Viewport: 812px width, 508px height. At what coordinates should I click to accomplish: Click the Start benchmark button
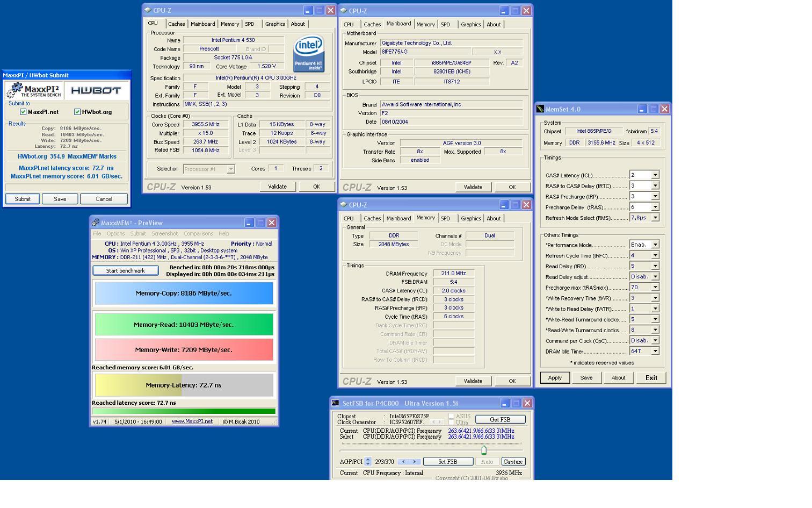tap(125, 270)
